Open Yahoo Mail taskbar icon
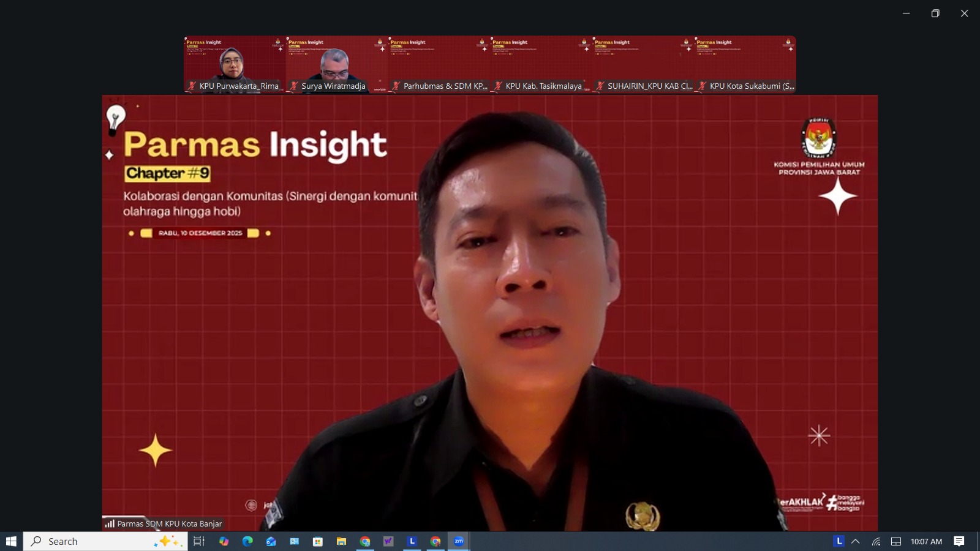980x551 pixels. coord(388,541)
